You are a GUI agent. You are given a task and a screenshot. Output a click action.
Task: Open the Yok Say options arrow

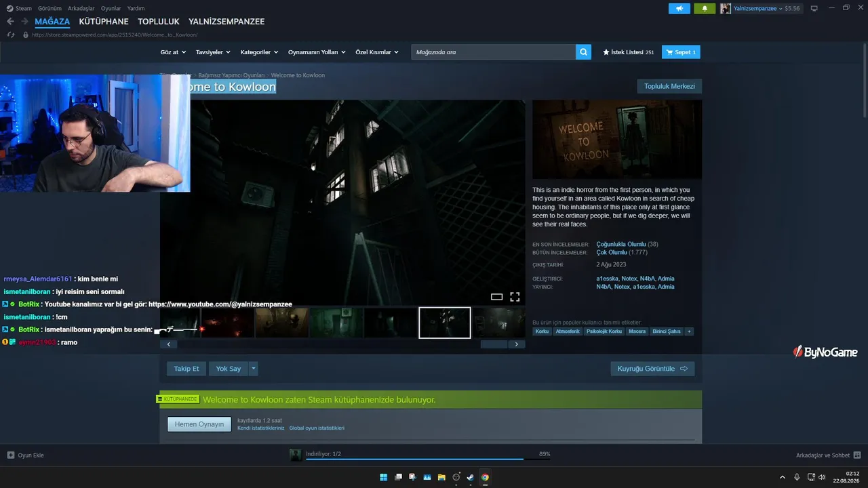click(x=254, y=369)
